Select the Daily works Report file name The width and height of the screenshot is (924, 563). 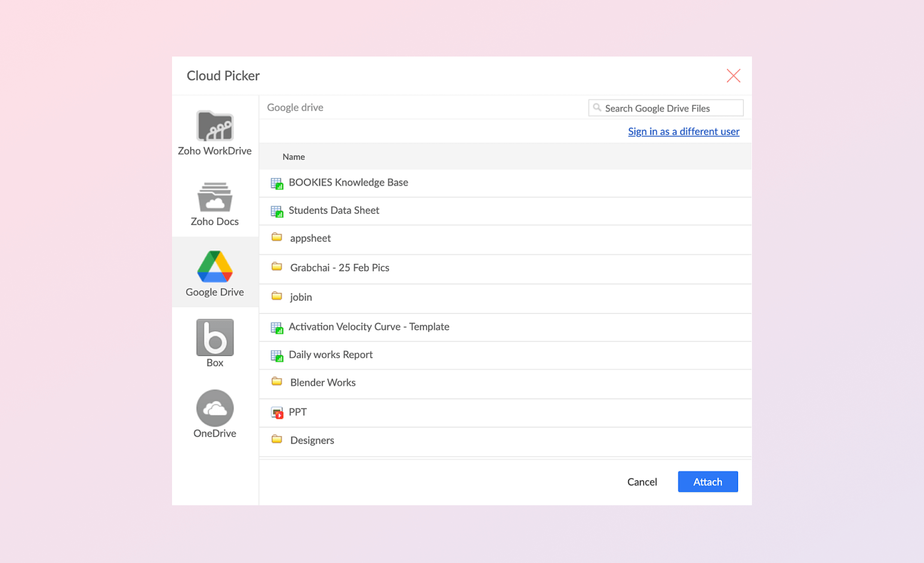point(331,354)
